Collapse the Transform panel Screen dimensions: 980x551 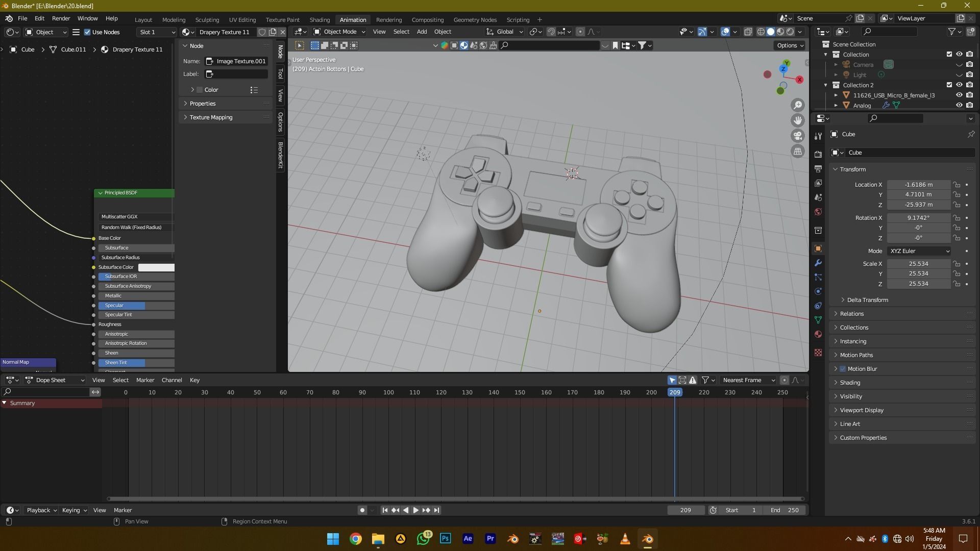click(x=852, y=169)
